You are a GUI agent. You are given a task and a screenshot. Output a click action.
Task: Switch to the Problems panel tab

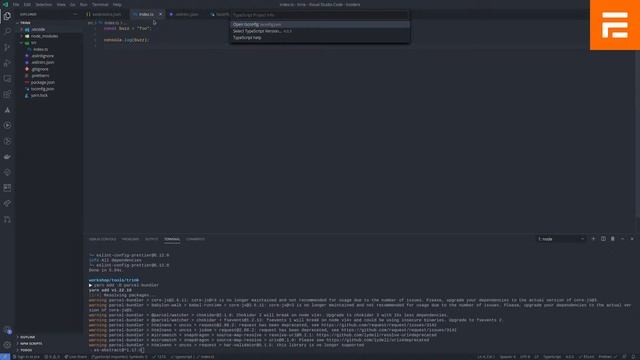coord(130,239)
